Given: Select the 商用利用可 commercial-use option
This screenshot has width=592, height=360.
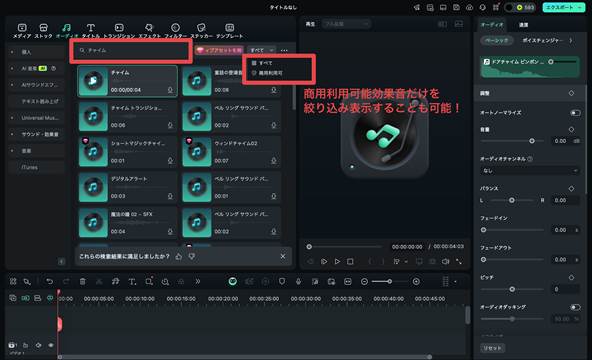Looking at the screenshot, I should (x=267, y=73).
